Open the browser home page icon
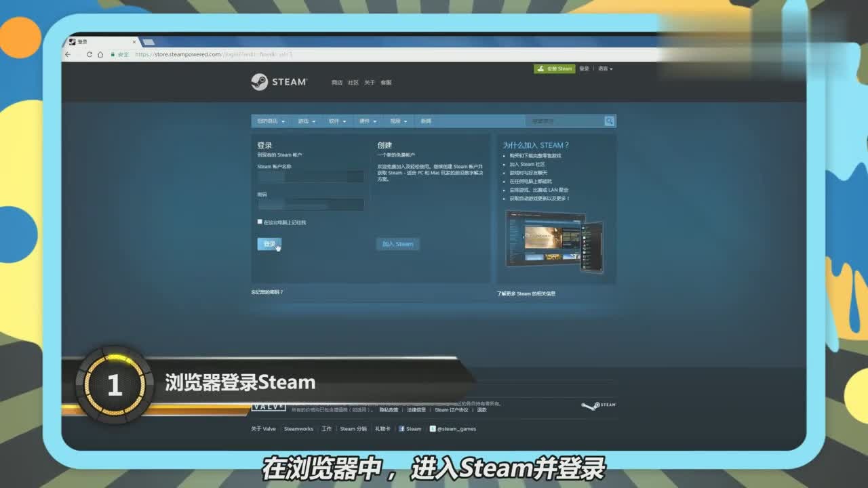Image resolution: width=868 pixels, height=488 pixels. click(x=100, y=54)
